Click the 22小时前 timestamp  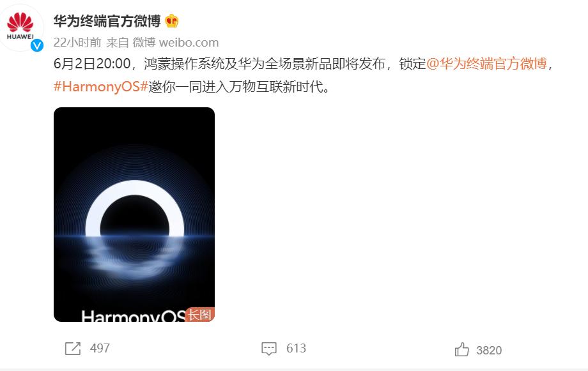(77, 42)
